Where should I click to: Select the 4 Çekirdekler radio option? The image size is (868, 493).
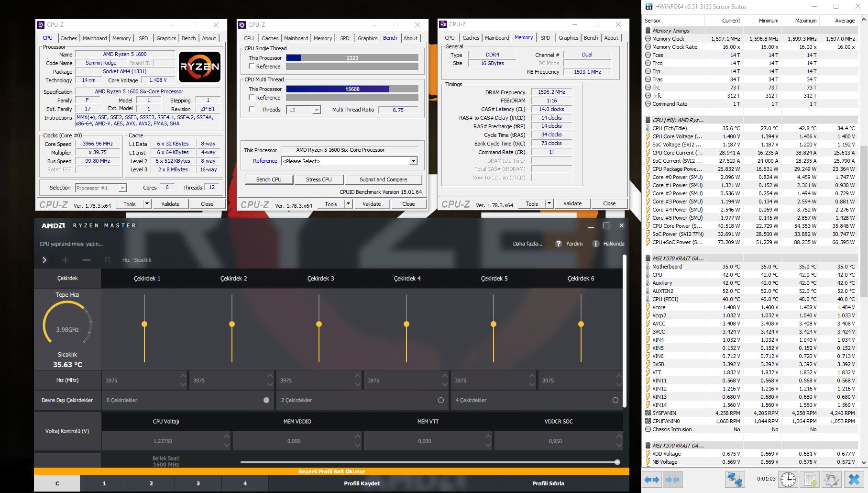615,400
